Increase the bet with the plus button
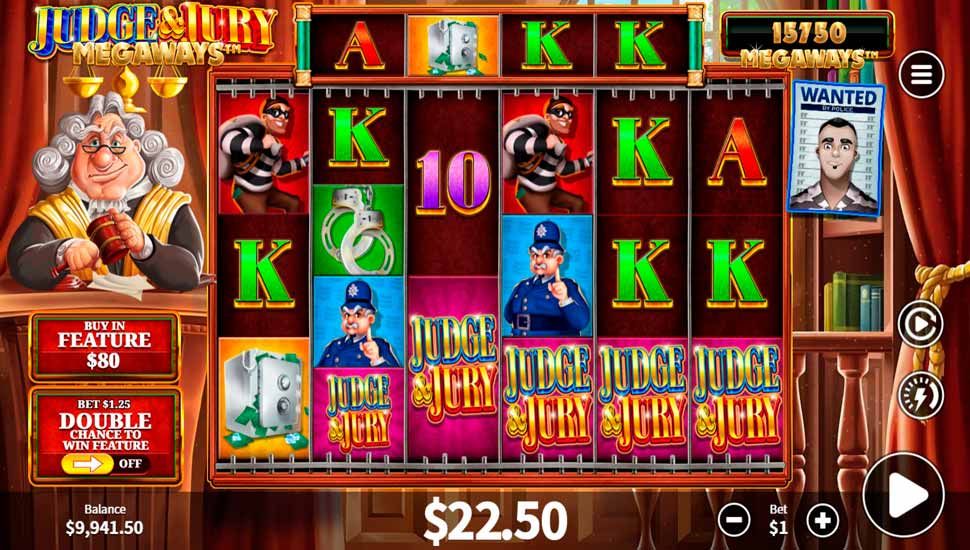The width and height of the screenshot is (970, 550). pyautogui.click(x=823, y=519)
